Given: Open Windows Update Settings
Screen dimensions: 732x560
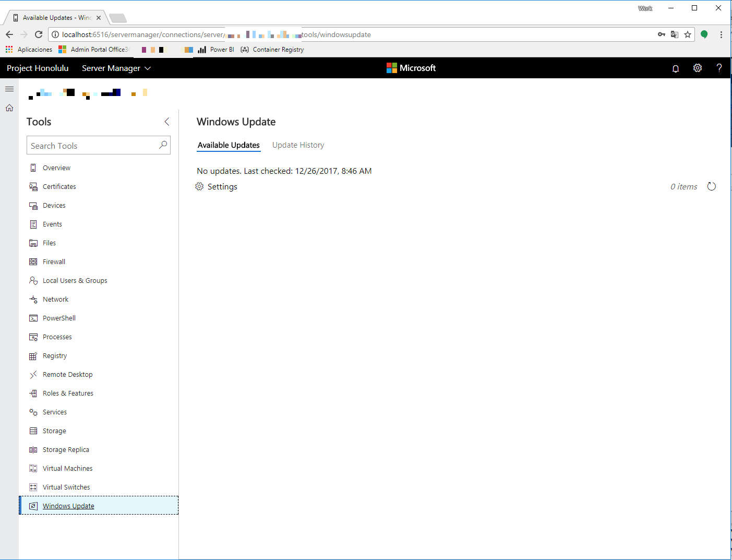Looking at the screenshot, I should pyautogui.click(x=217, y=186).
